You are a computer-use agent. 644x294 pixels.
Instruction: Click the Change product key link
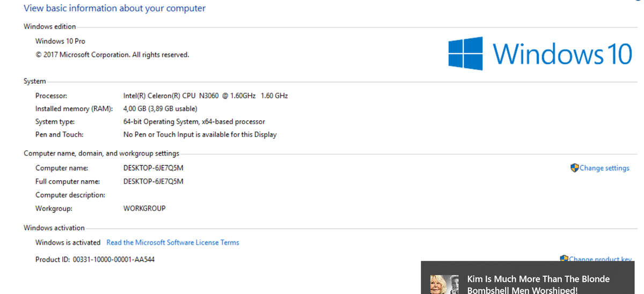(x=600, y=259)
